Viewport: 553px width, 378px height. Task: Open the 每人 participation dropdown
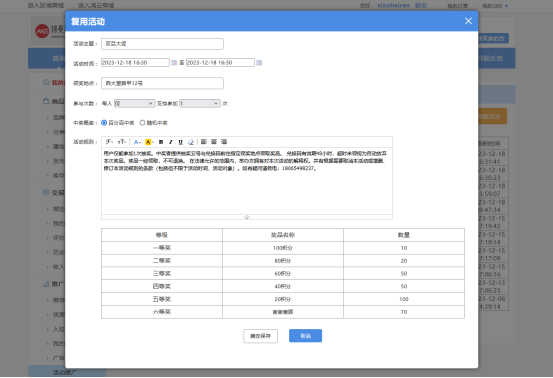point(134,103)
